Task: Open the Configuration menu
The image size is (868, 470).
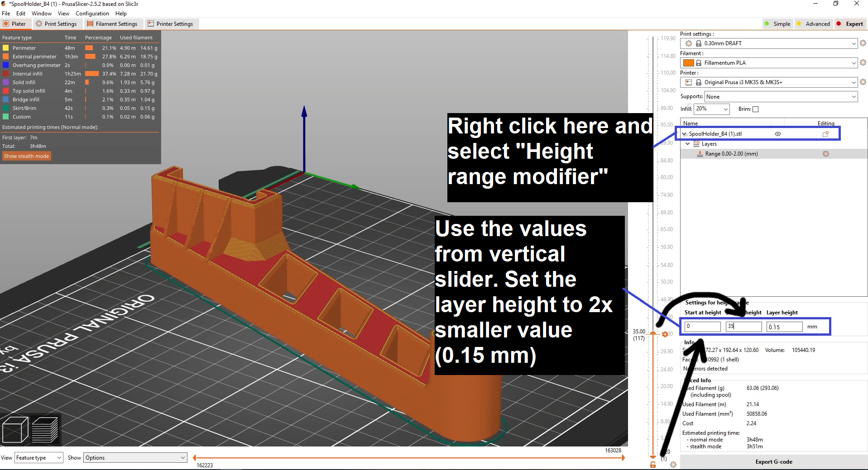Action: 92,13
